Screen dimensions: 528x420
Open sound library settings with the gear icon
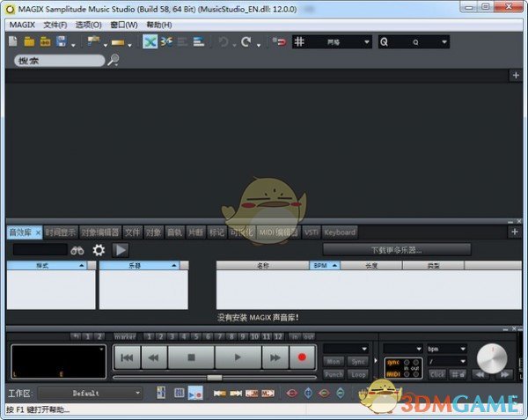point(99,250)
